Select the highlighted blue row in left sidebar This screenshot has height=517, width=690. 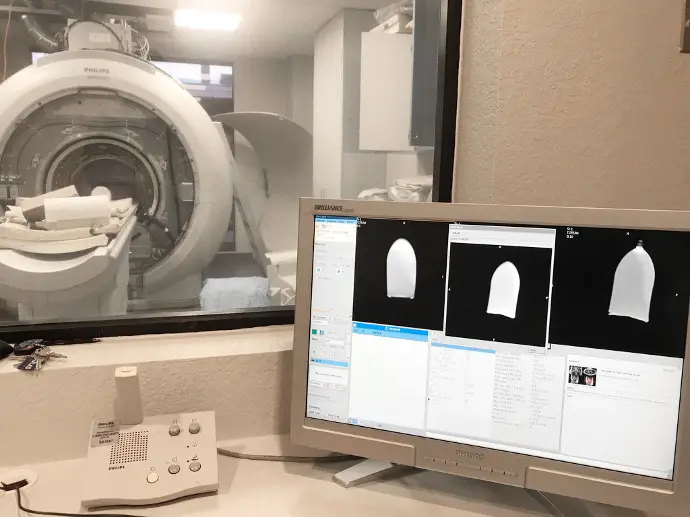point(329,363)
